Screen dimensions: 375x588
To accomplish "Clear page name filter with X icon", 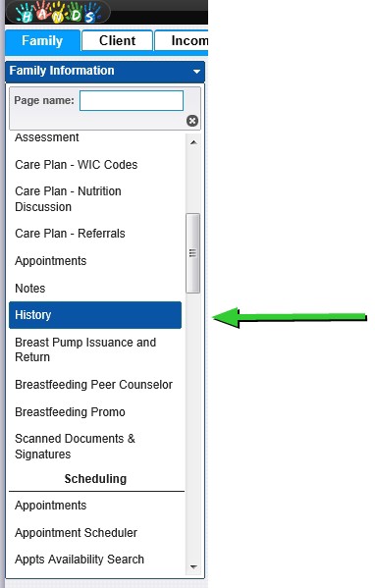I will click(x=192, y=121).
